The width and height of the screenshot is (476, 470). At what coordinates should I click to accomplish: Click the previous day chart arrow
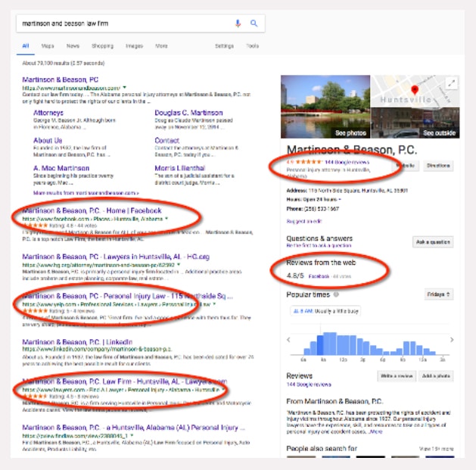(288, 340)
